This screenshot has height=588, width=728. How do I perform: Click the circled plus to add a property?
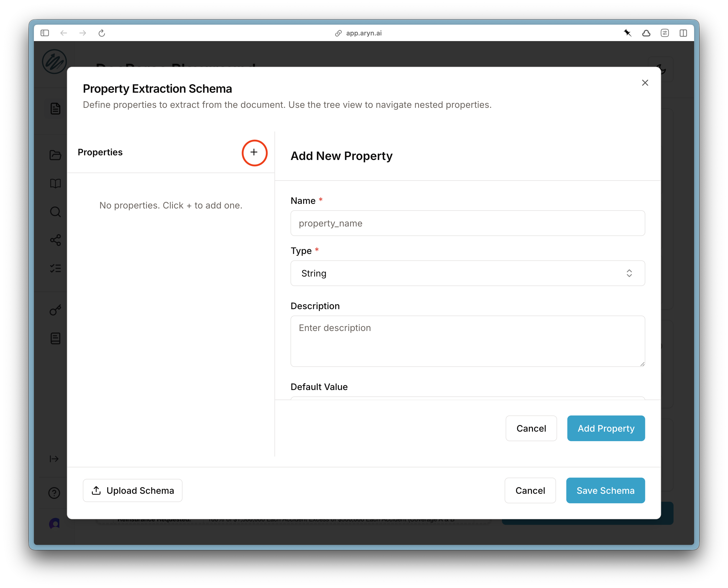[254, 153]
